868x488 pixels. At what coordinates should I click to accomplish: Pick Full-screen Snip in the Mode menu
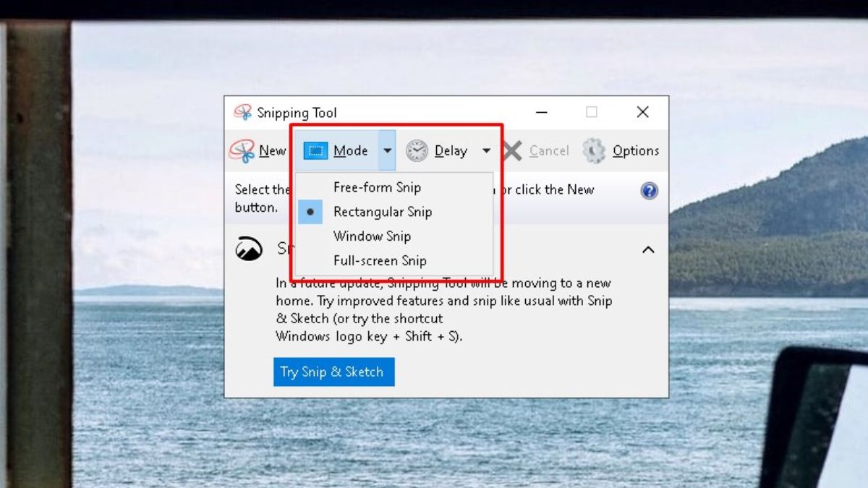380,261
